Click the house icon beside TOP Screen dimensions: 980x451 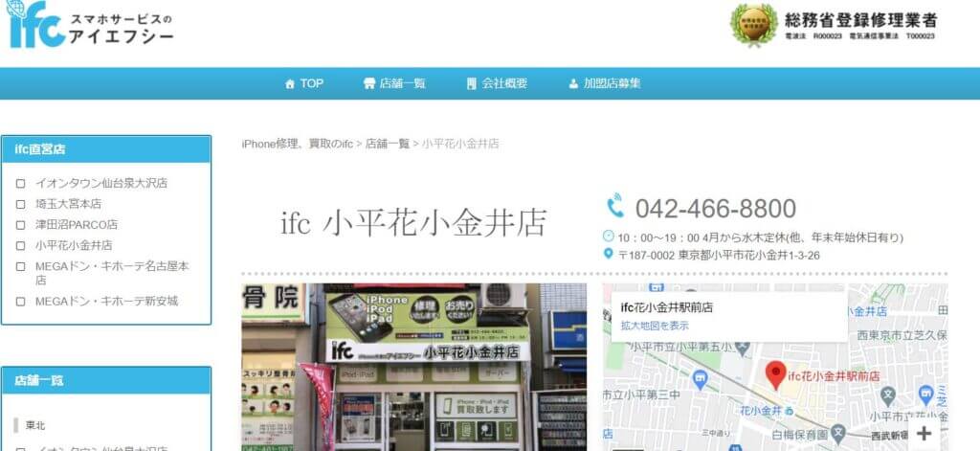(x=289, y=84)
